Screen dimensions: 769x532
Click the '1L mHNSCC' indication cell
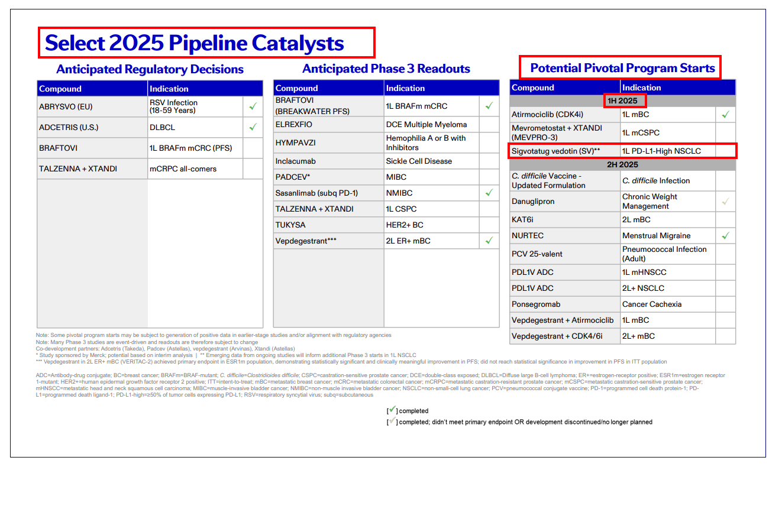tap(668, 272)
